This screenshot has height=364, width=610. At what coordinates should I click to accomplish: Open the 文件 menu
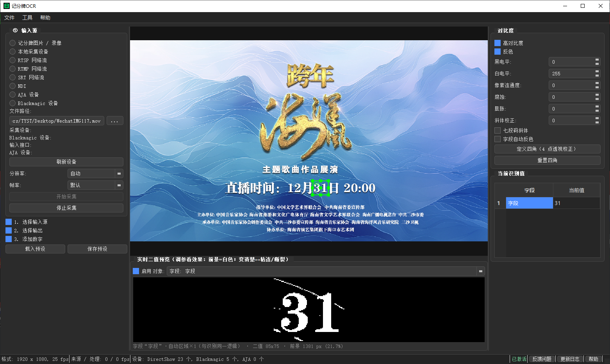[9, 18]
